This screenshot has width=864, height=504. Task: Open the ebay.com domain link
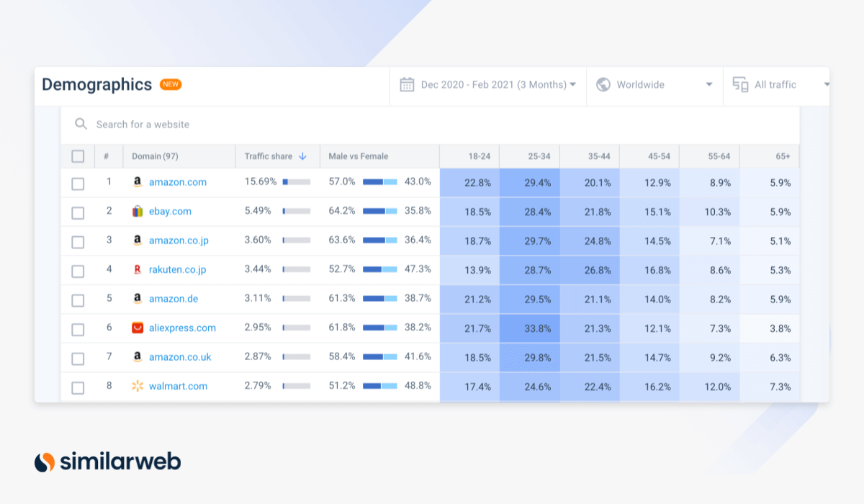point(170,211)
